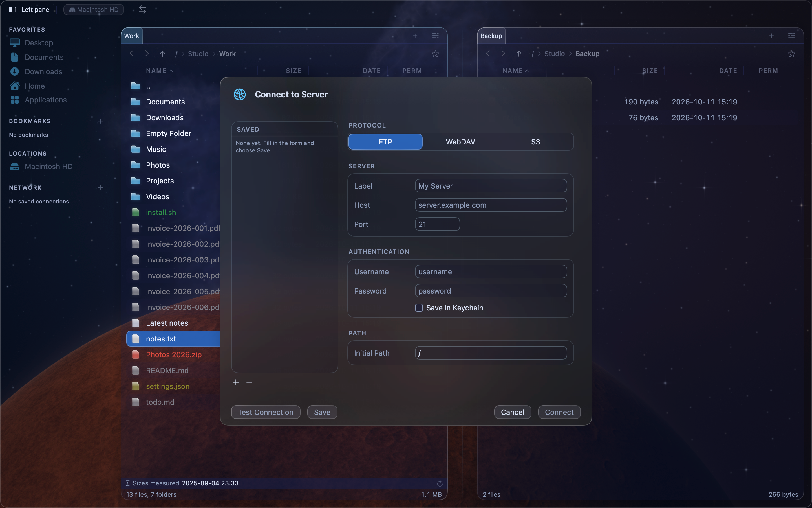Add a new bookmark with the plus icon
The image size is (812, 508).
(x=100, y=121)
